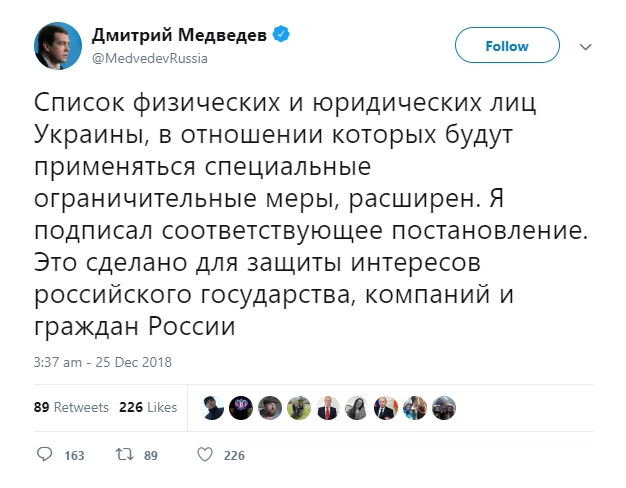Open the Дмитрий Медведев display name link
Image resolution: width=626 pixels, height=488 pixels.
(x=180, y=34)
